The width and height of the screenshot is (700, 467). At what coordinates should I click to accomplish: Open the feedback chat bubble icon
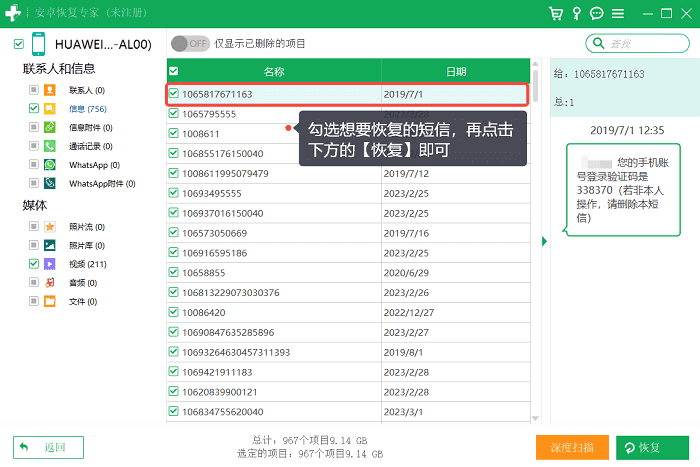point(596,14)
